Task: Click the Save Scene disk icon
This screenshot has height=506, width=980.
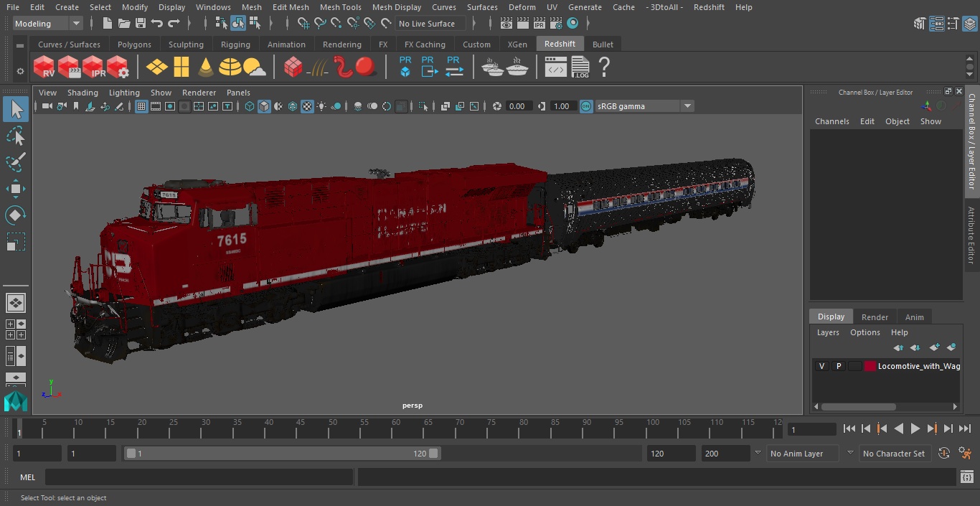Action: click(x=141, y=24)
